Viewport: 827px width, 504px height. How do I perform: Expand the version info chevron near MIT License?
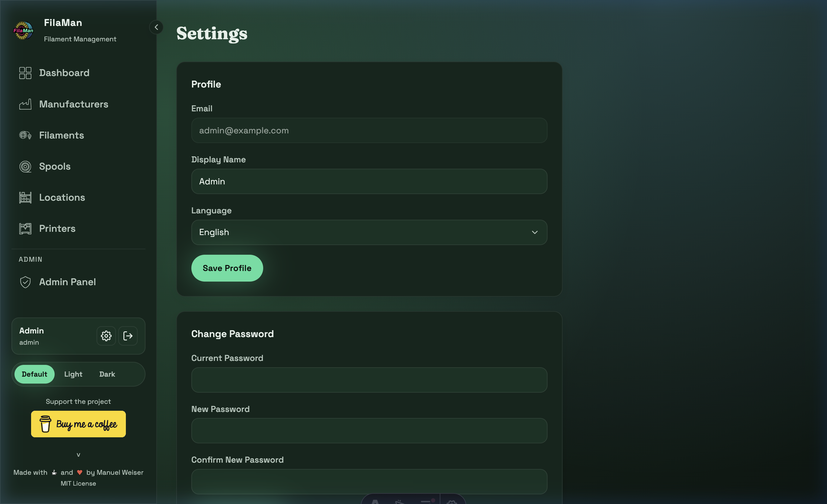[78, 455]
